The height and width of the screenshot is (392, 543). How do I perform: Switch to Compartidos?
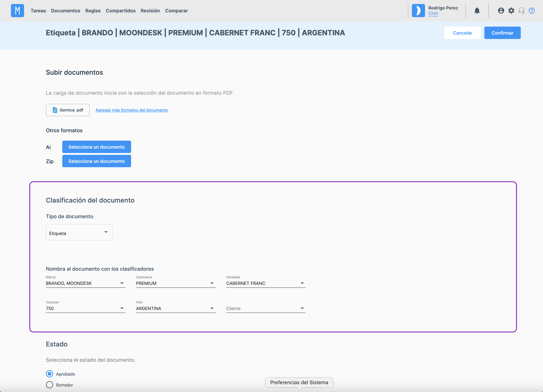click(x=121, y=11)
